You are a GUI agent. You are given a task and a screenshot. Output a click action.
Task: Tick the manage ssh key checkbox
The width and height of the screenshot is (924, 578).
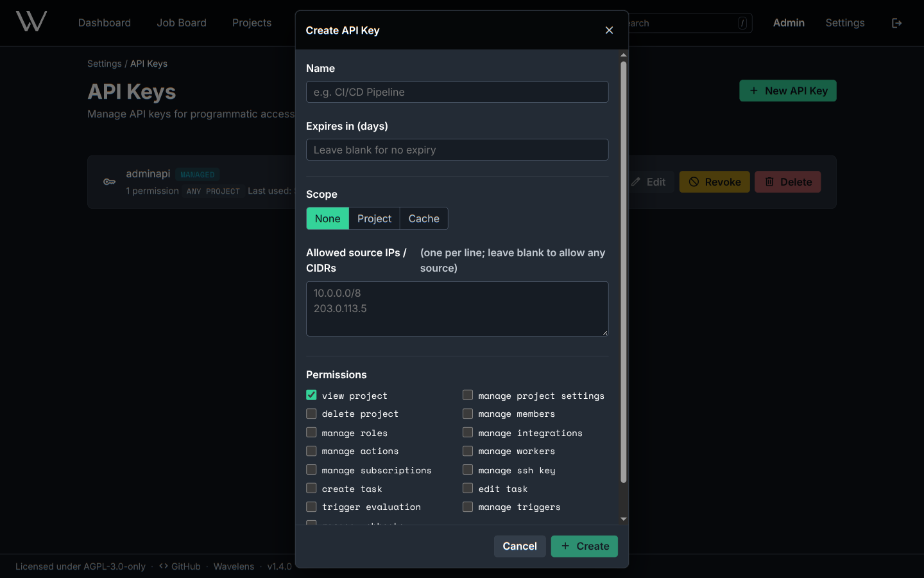pos(468,469)
